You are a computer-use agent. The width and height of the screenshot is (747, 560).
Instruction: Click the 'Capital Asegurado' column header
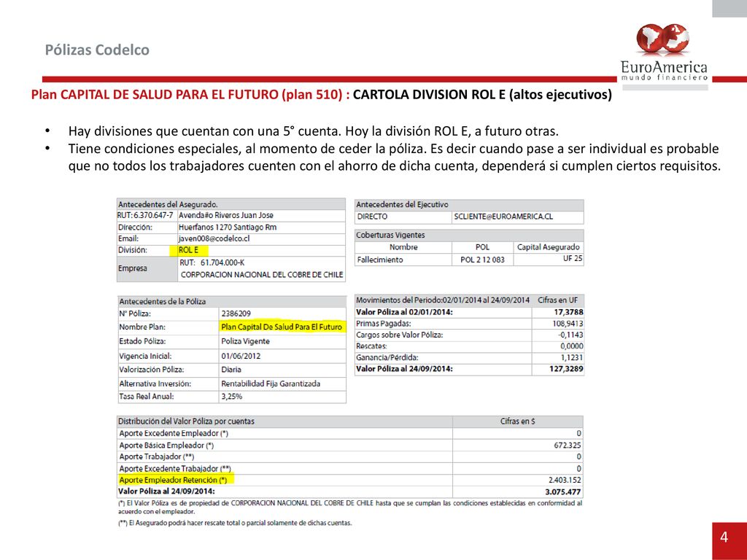point(549,247)
